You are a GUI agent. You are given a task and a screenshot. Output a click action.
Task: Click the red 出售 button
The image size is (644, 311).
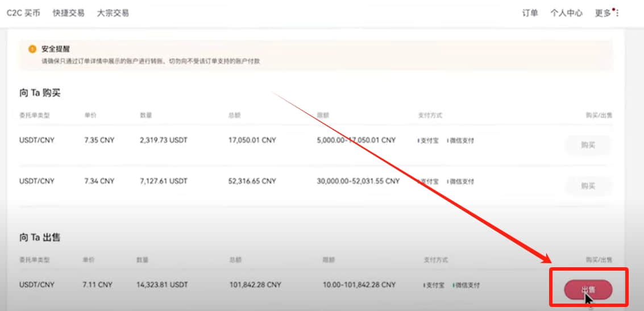pos(588,289)
